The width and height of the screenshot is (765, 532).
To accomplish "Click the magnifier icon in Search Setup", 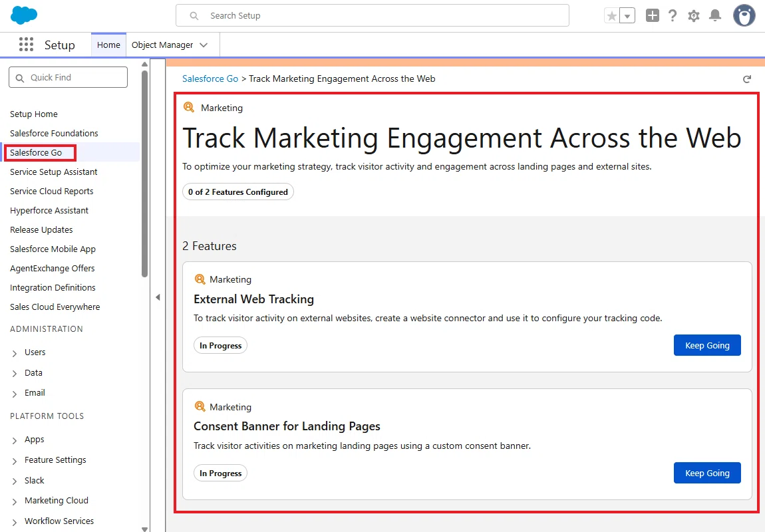I will [194, 15].
